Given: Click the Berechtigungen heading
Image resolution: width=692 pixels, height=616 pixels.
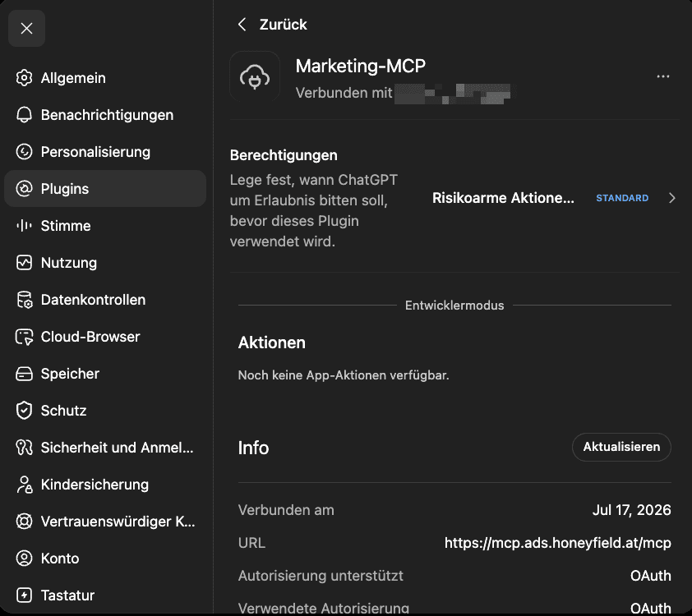Looking at the screenshot, I should click(284, 155).
